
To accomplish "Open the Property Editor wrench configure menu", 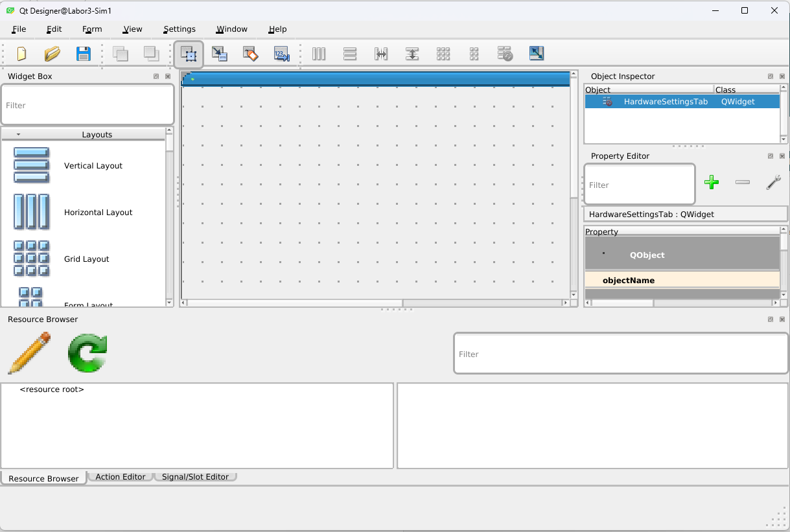I will [x=774, y=183].
